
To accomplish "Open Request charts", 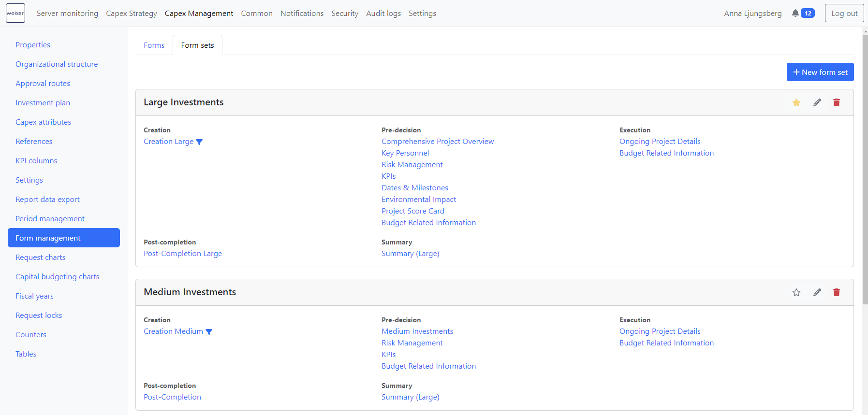I will (x=40, y=257).
